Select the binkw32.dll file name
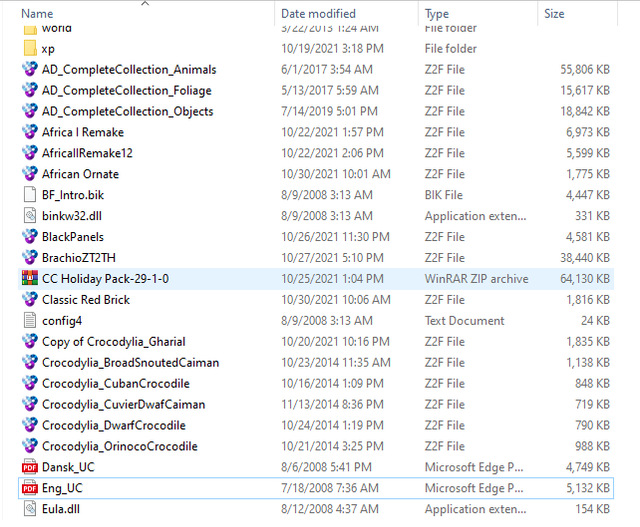 [72, 216]
